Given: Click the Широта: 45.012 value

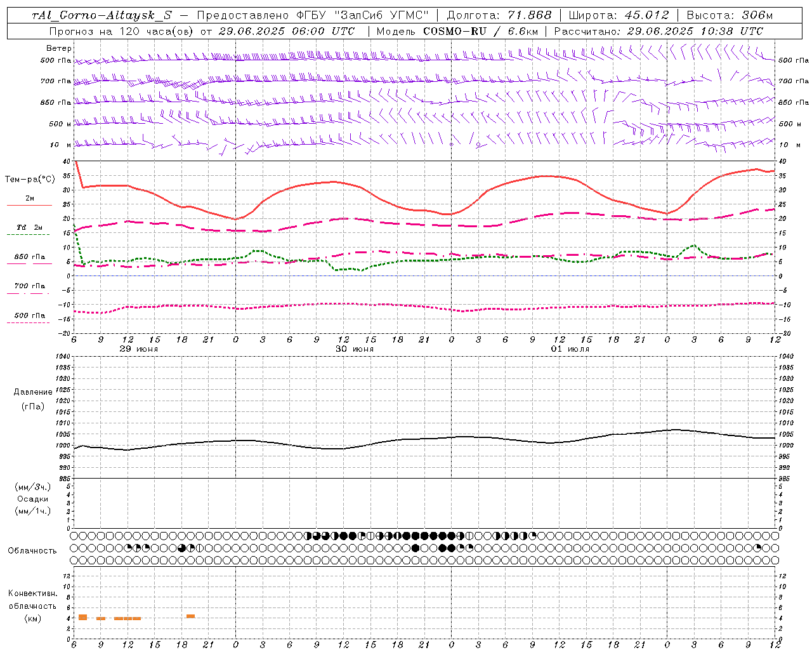Looking at the screenshot, I should coord(619,15).
